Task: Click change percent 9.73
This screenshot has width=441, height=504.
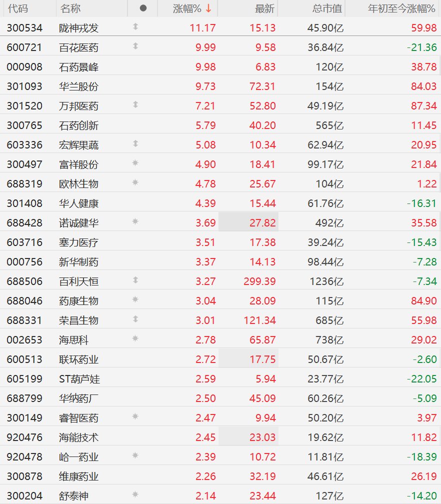Action: click(x=205, y=86)
